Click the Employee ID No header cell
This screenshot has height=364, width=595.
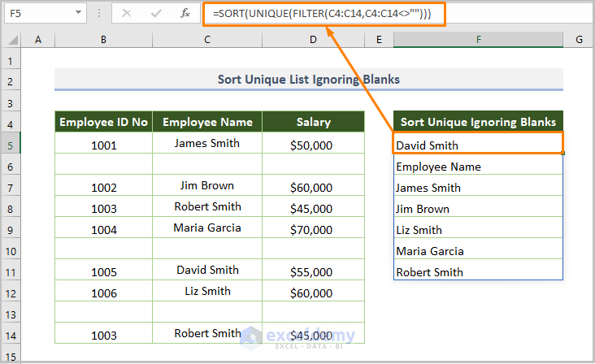tap(104, 123)
